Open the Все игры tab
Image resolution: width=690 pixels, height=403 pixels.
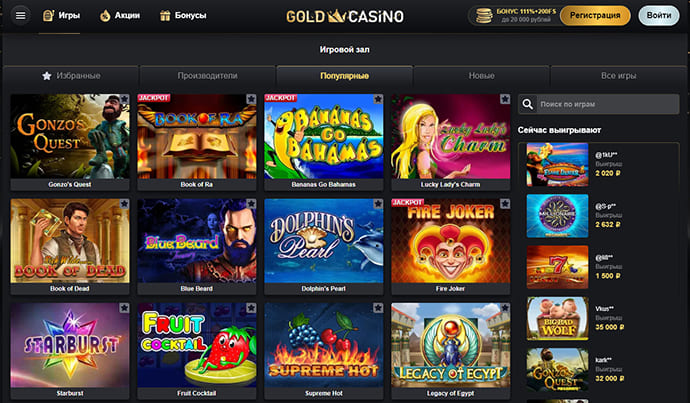tap(618, 76)
